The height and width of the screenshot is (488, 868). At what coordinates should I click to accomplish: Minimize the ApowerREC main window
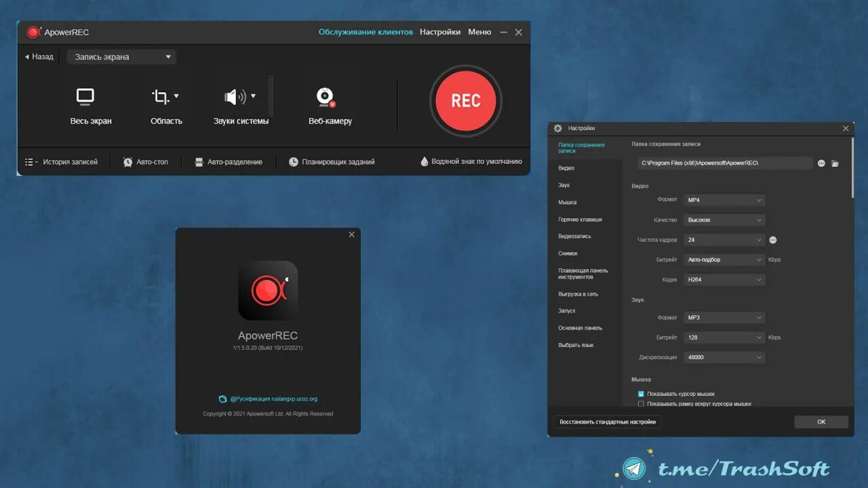tap(503, 32)
